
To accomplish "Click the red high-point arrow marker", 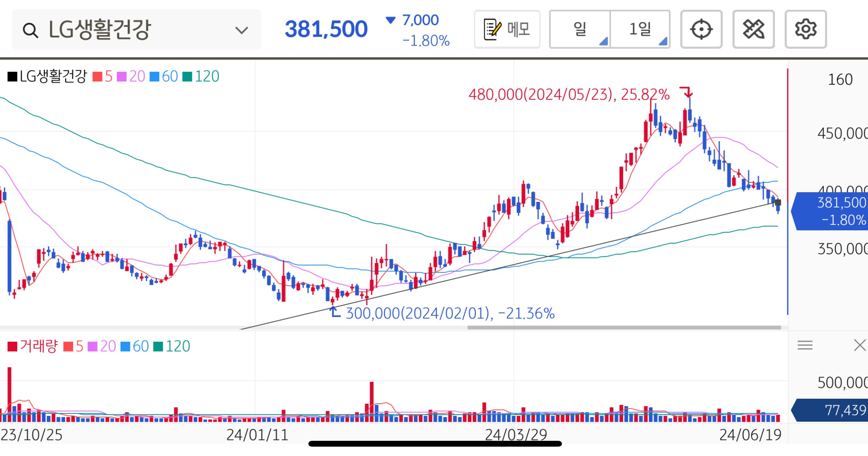I will 687,92.
